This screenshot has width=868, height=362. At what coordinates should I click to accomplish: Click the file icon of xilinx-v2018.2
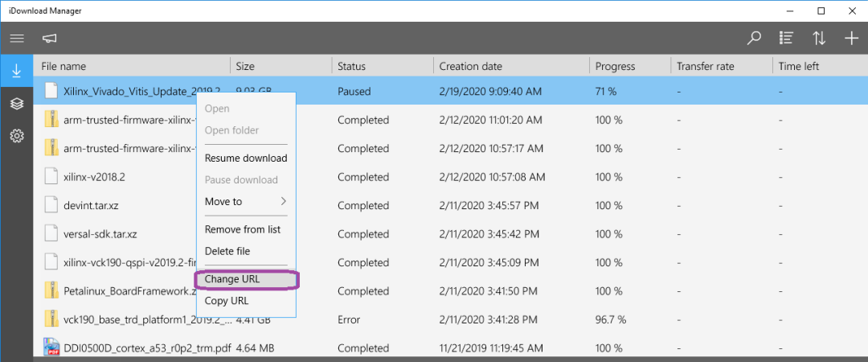coord(51,177)
